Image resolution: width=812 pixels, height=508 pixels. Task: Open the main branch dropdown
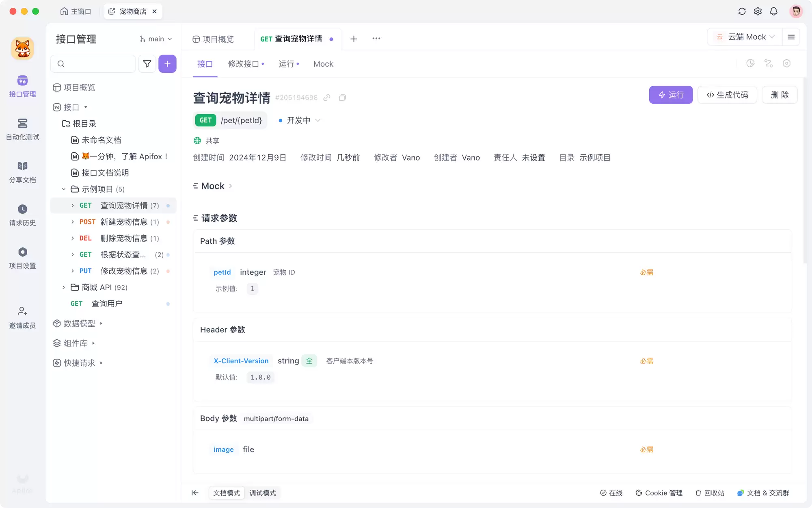point(155,39)
